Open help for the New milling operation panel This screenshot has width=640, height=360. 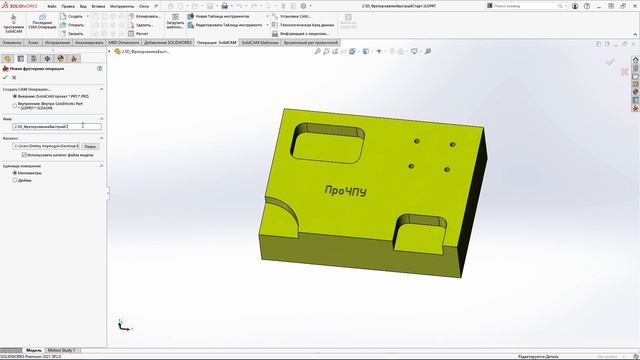(x=100, y=69)
